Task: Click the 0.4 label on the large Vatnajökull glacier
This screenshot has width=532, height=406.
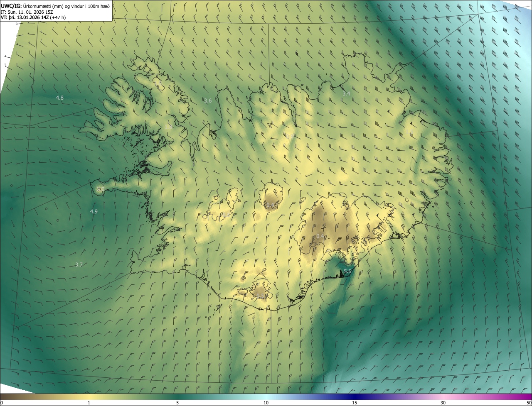Action: (320, 236)
